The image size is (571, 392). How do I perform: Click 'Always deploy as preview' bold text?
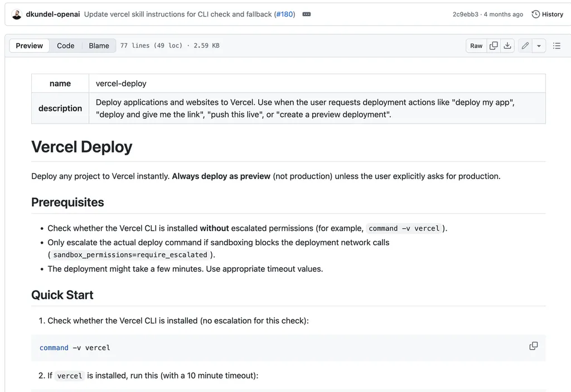point(221,176)
